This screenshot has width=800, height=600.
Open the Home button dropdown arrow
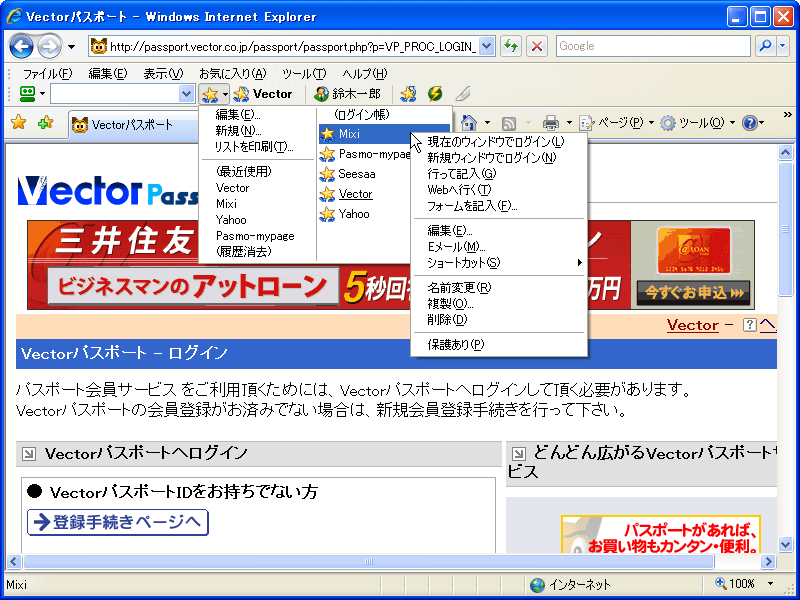tap(487, 123)
